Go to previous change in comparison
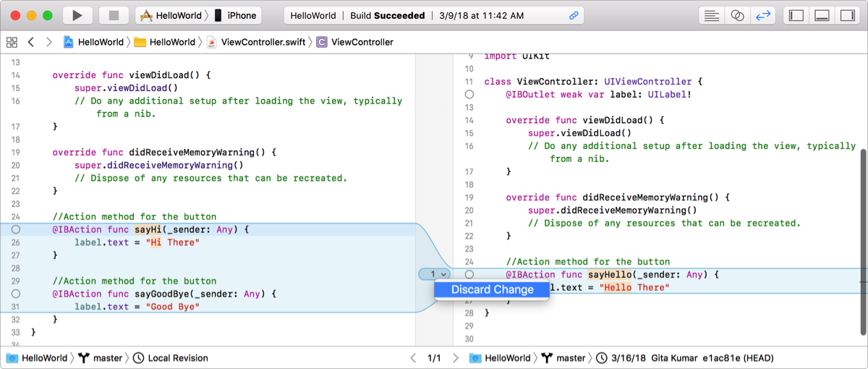 click(x=413, y=358)
